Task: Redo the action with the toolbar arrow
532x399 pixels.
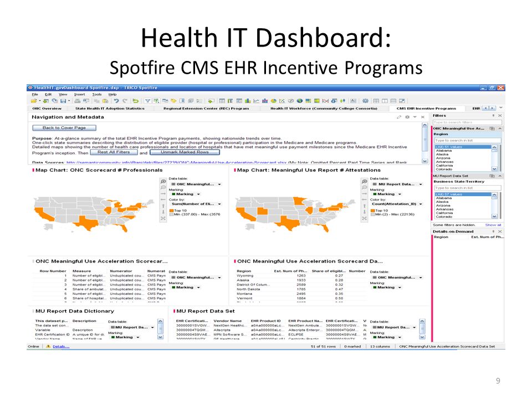Action: pyautogui.click(x=125, y=101)
